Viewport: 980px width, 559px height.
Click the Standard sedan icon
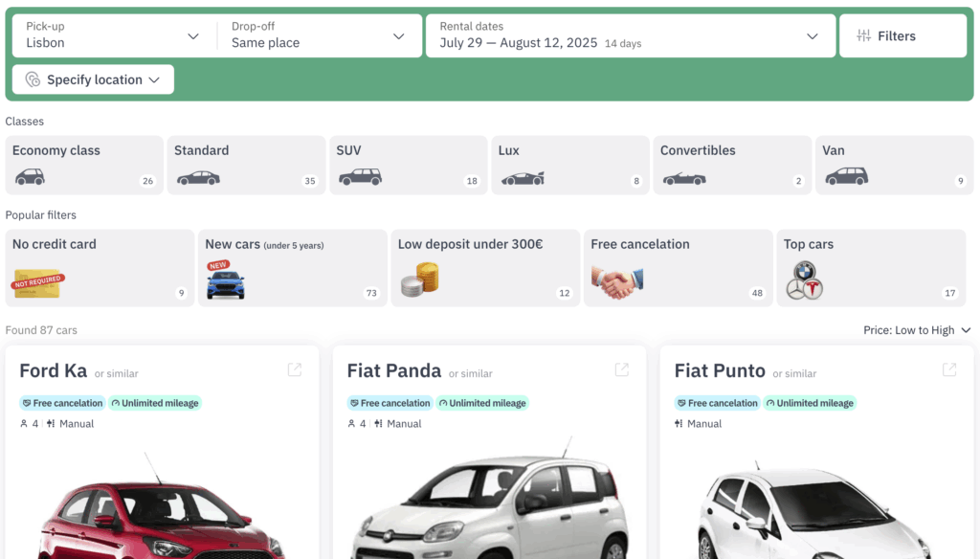click(198, 178)
